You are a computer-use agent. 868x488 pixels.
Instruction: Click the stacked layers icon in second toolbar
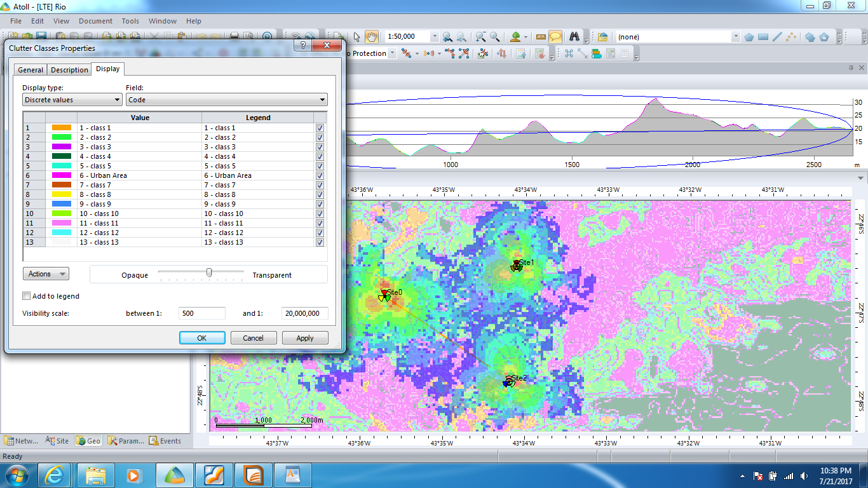[x=596, y=54]
